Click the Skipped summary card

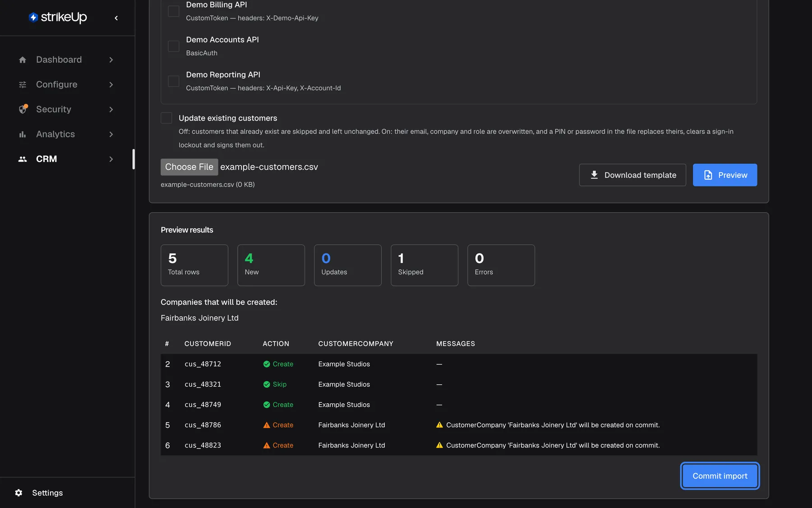pos(424,265)
